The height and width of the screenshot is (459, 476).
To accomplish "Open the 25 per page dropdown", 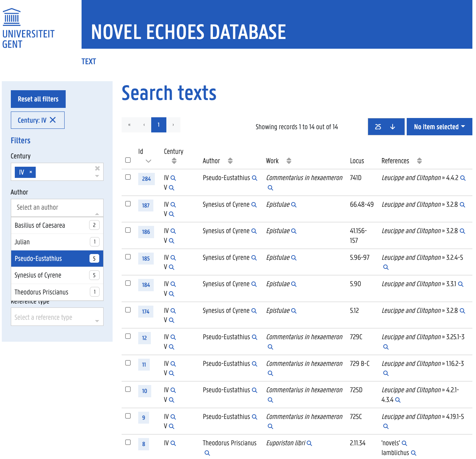I will [386, 127].
